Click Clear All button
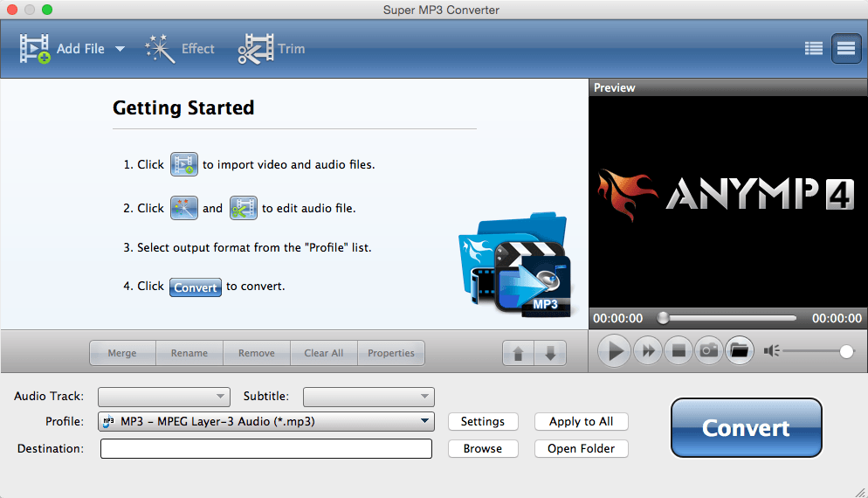 coord(324,353)
